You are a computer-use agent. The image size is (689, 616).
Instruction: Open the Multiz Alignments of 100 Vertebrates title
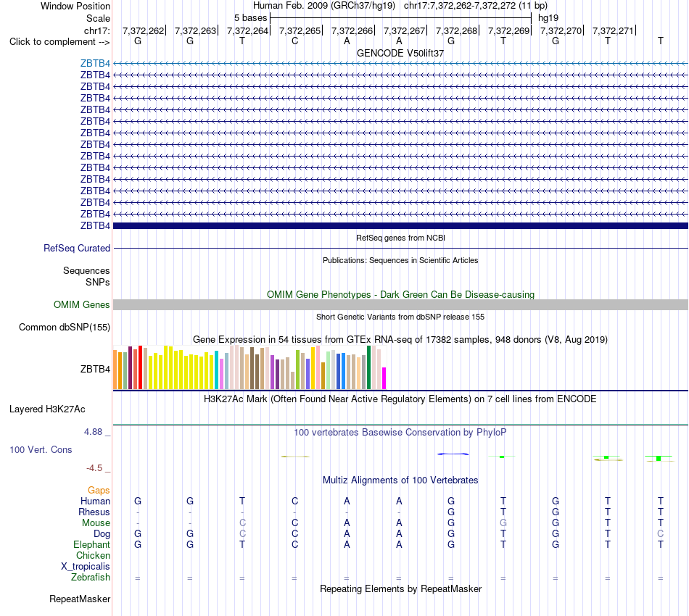click(400, 480)
